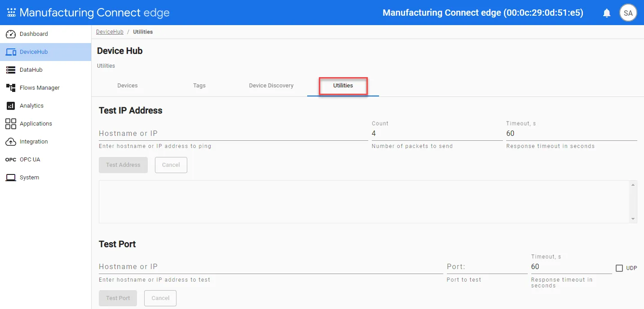This screenshot has width=644, height=309.
Task: Focus the Test Port hostname field
Action: tap(271, 267)
